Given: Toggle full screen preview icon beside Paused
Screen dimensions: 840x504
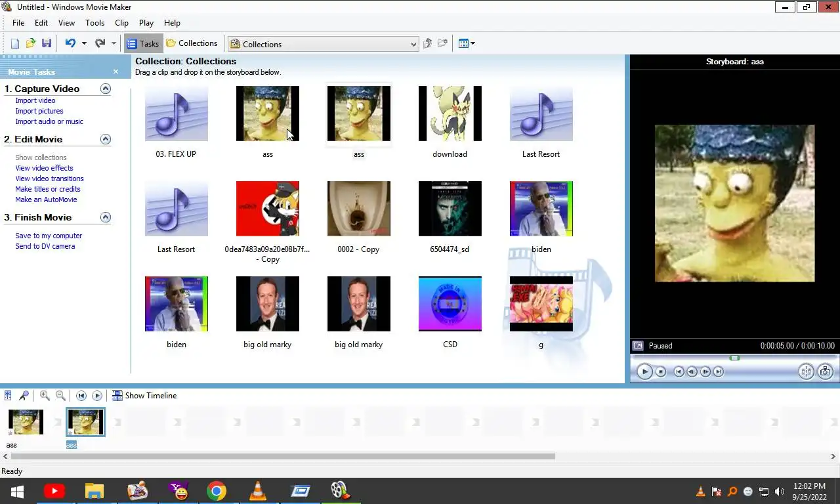Looking at the screenshot, I should (638, 345).
